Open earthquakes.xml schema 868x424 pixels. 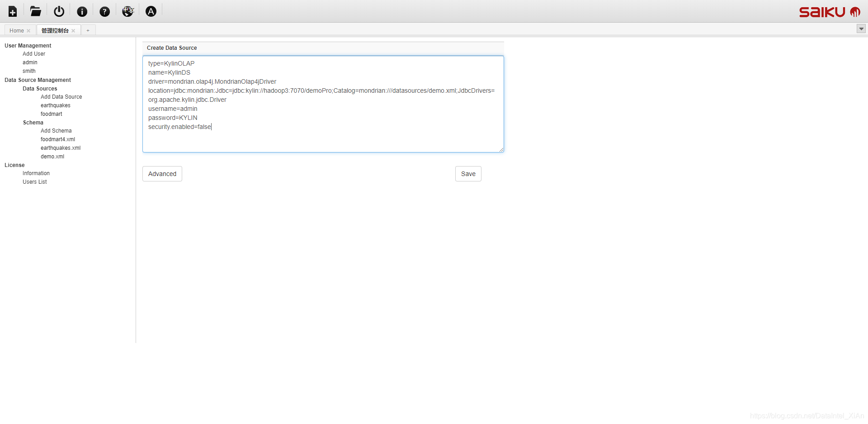[x=61, y=148]
